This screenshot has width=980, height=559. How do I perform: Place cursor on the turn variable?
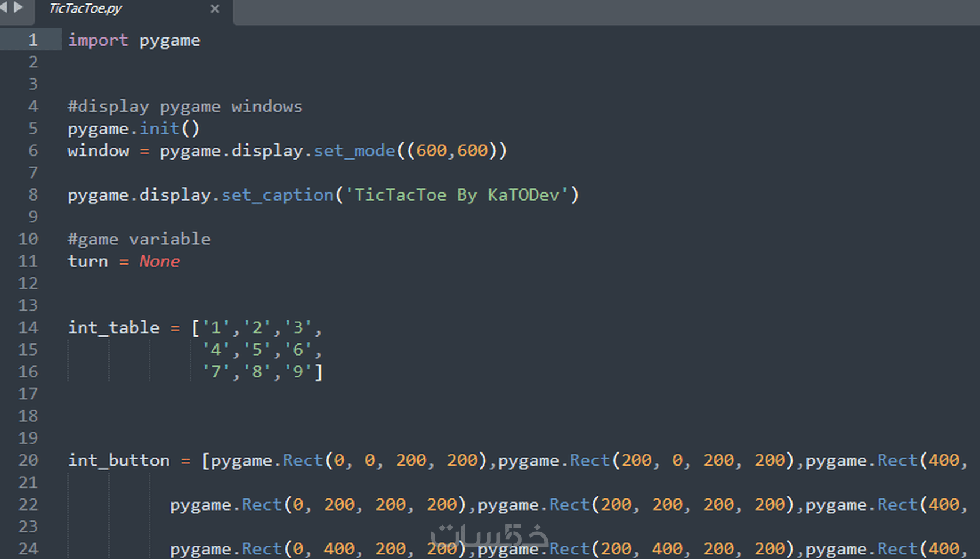tap(88, 261)
